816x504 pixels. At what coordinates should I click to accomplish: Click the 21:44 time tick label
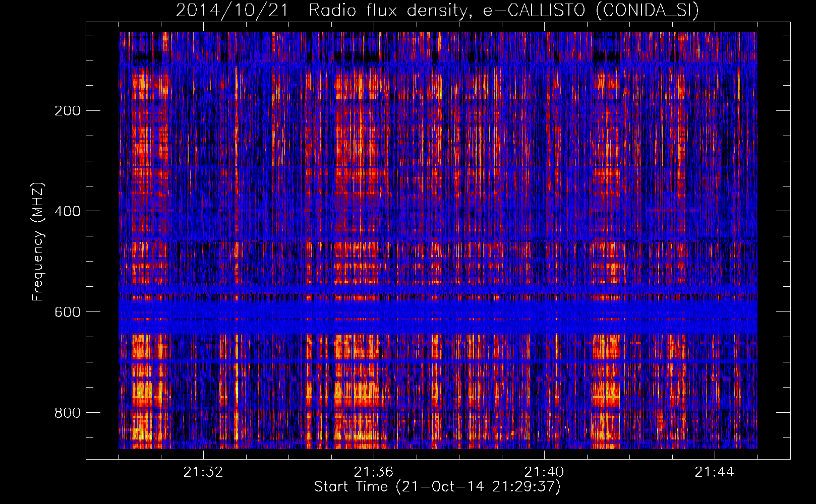pyautogui.click(x=715, y=472)
